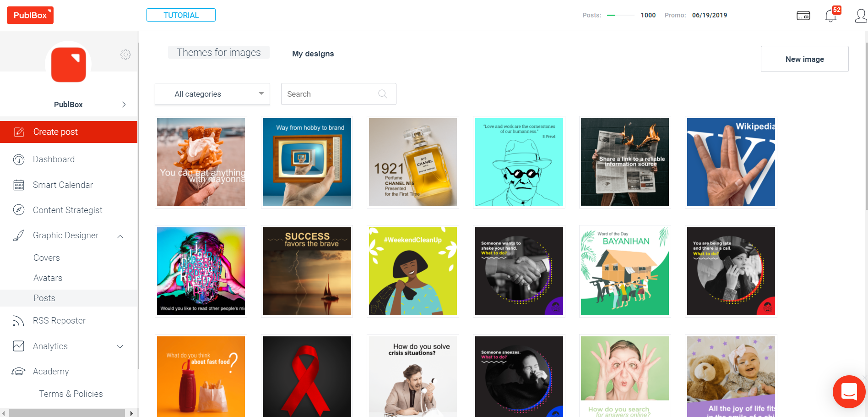Open Covers under Graphic Designer
Screen dimensions: 868x417
click(47, 258)
